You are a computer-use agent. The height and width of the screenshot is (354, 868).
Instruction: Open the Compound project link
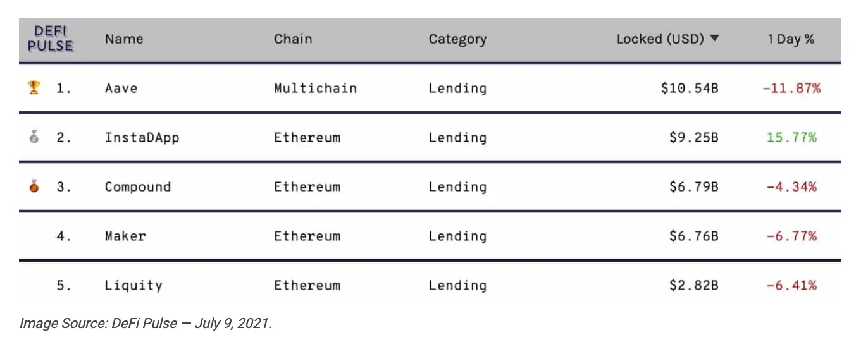138,187
